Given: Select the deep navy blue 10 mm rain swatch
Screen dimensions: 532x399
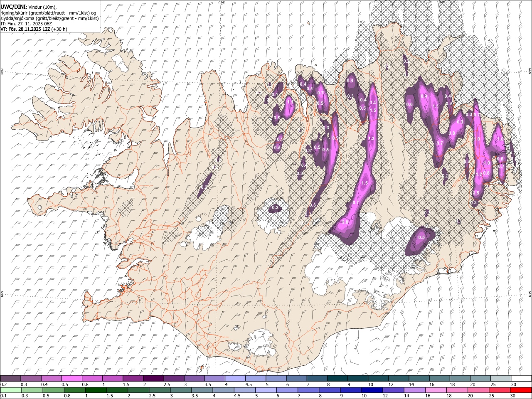Looking at the screenshot, I should coord(372,390).
